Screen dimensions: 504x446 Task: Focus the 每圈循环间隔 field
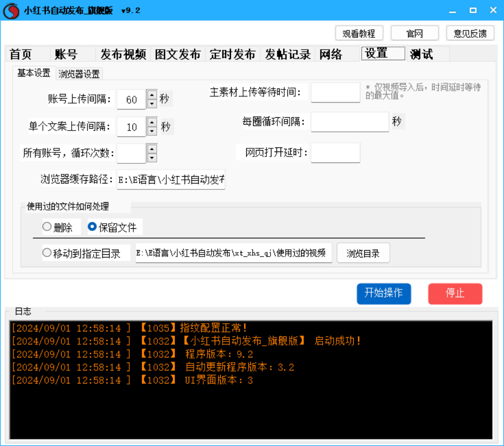pyautogui.click(x=350, y=122)
